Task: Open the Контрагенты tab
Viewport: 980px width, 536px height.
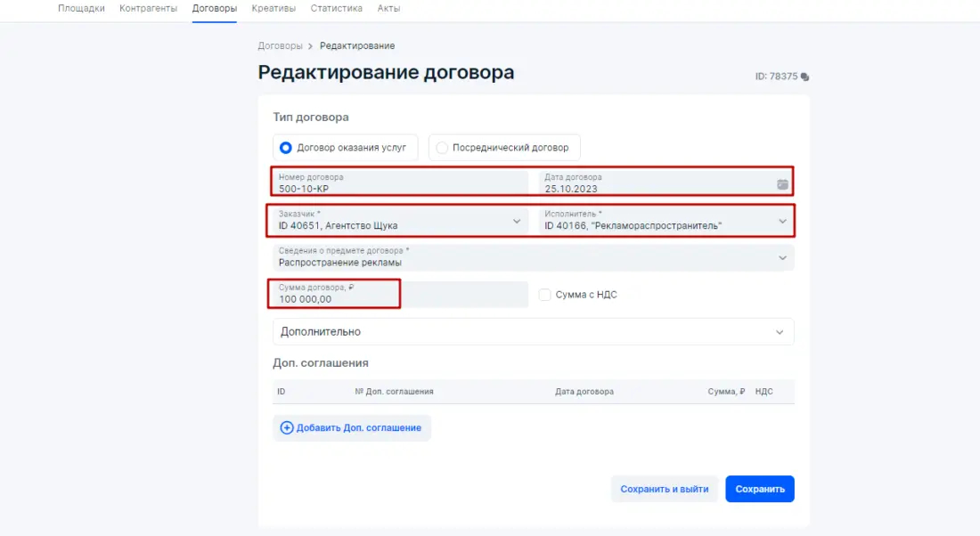Action: click(x=148, y=8)
